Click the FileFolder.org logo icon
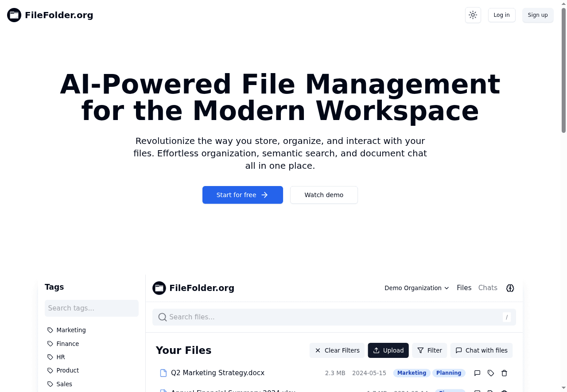The image size is (567, 392). [x=14, y=15]
